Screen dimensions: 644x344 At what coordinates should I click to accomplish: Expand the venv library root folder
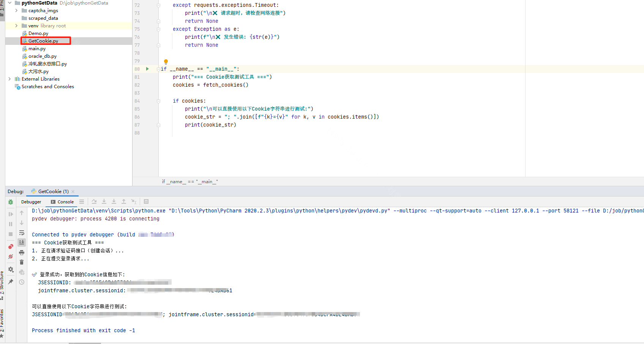pos(16,26)
